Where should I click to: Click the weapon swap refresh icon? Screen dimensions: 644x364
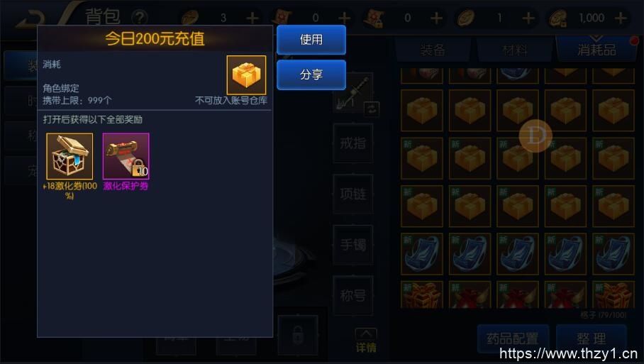point(372,109)
